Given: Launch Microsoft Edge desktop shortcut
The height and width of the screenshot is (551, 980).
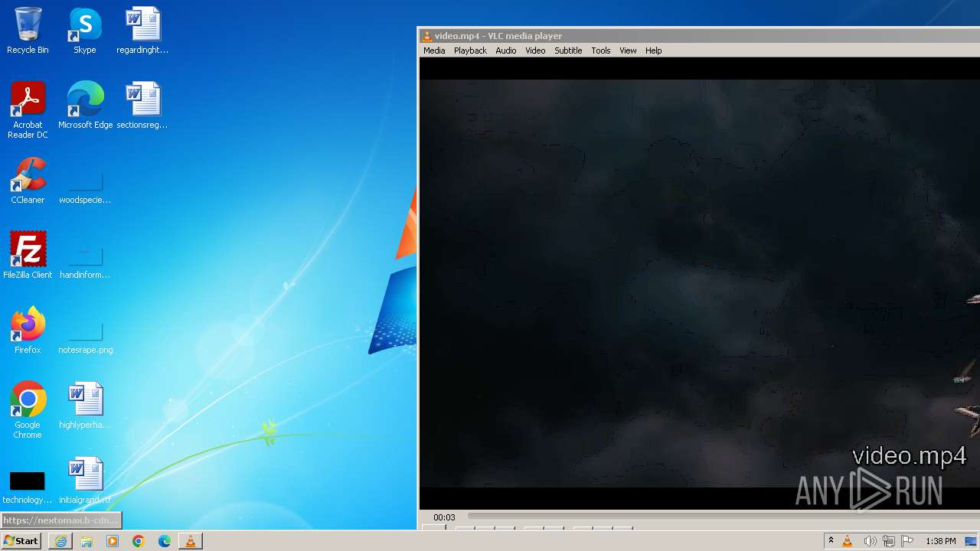Looking at the screenshot, I should point(85,106).
